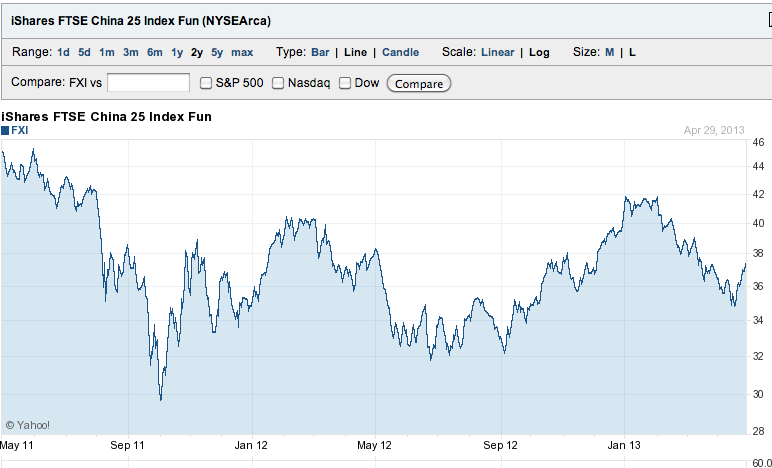This screenshot has width=772, height=468.
Task: Click the Apr 29, 2013 date label
Action: [714, 130]
